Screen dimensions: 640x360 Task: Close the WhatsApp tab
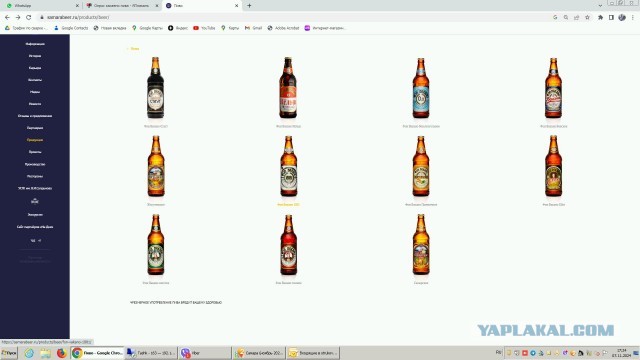click(77, 6)
